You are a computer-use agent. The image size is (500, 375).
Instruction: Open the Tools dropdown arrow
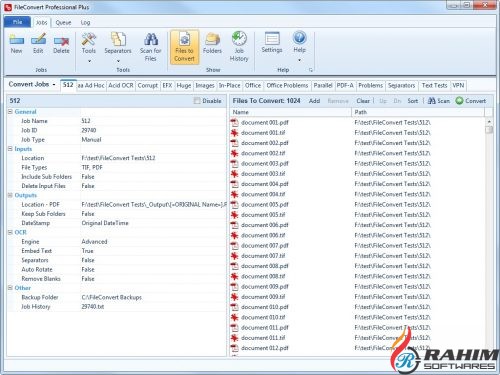(89, 61)
